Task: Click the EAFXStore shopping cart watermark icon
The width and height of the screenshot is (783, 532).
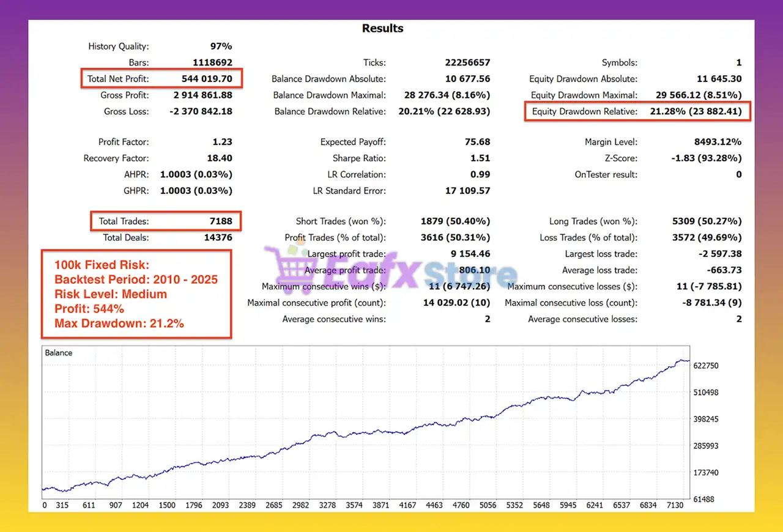Action: click(286, 267)
